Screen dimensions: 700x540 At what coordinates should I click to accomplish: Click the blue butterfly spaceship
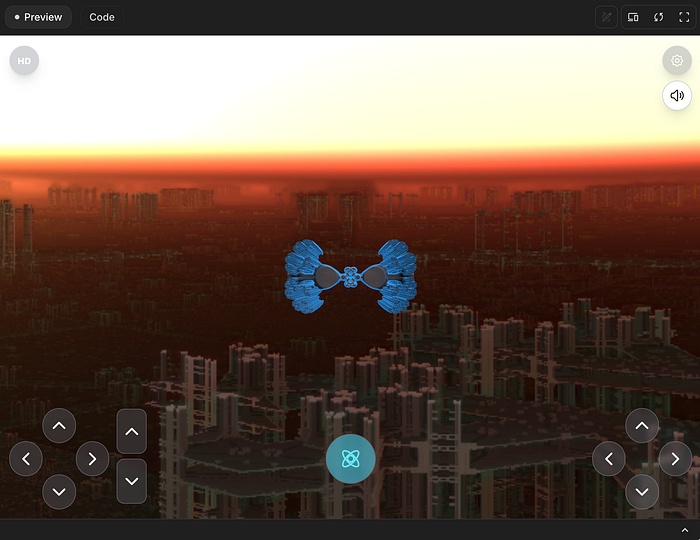350,277
